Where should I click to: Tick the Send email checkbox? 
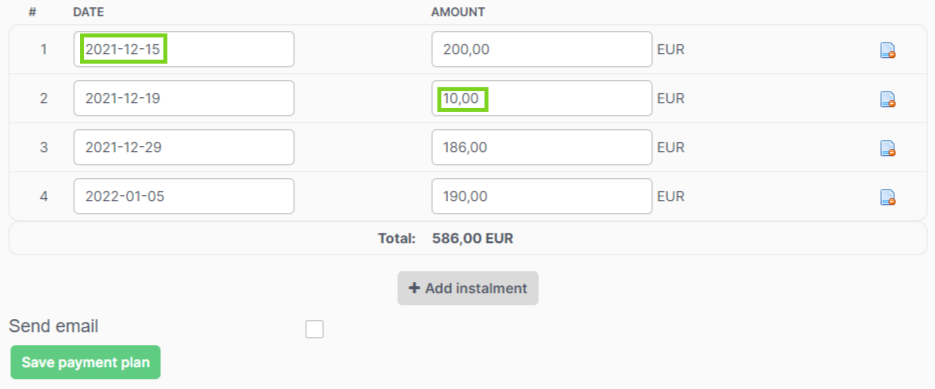(314, 329)
